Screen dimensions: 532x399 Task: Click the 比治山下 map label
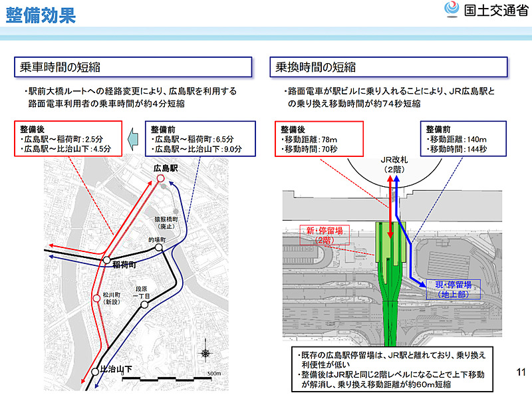(x=116, y=369)
